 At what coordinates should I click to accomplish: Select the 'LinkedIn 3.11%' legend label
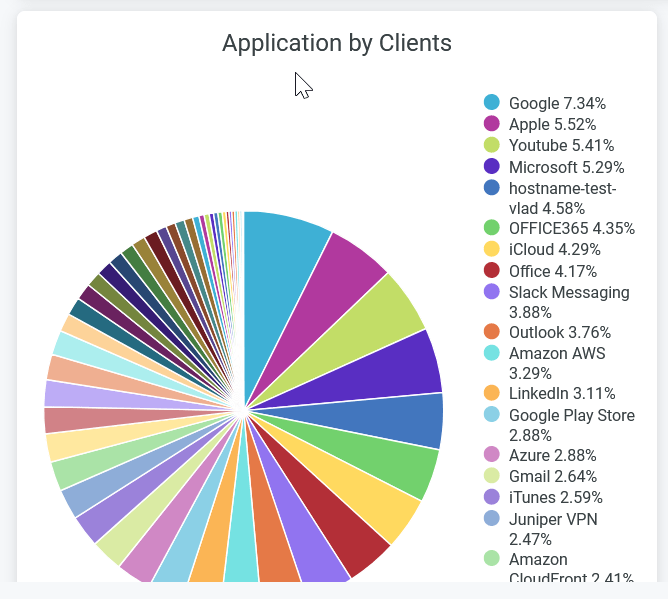tap(562, 394)
